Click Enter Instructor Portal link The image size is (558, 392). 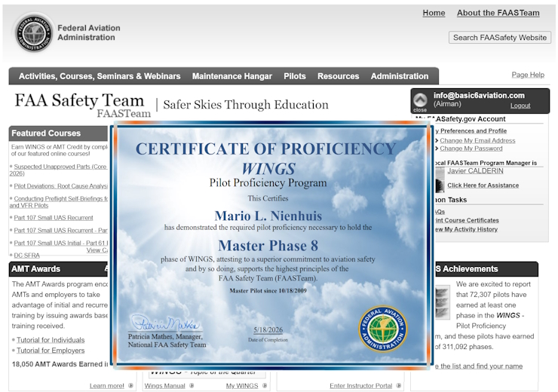361,386
